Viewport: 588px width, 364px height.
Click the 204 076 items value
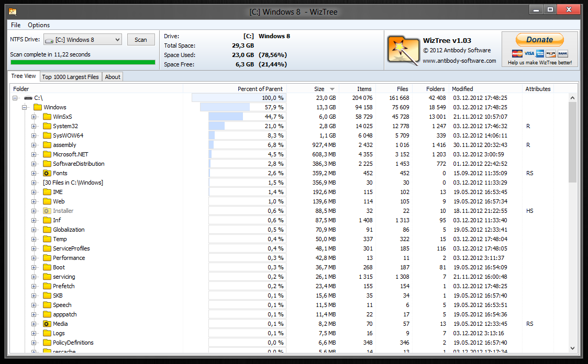[362, 98]
